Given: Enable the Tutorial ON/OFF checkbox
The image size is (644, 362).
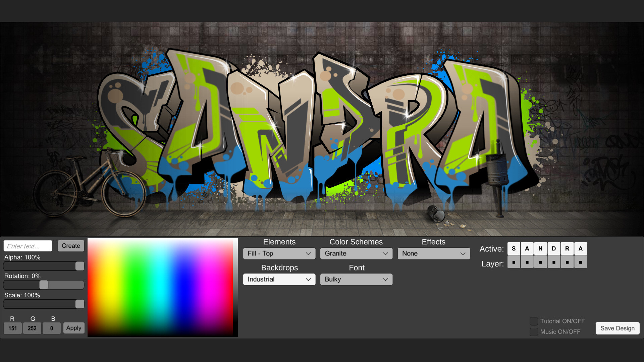Looking at the screenshot, I should pos(534,321).
